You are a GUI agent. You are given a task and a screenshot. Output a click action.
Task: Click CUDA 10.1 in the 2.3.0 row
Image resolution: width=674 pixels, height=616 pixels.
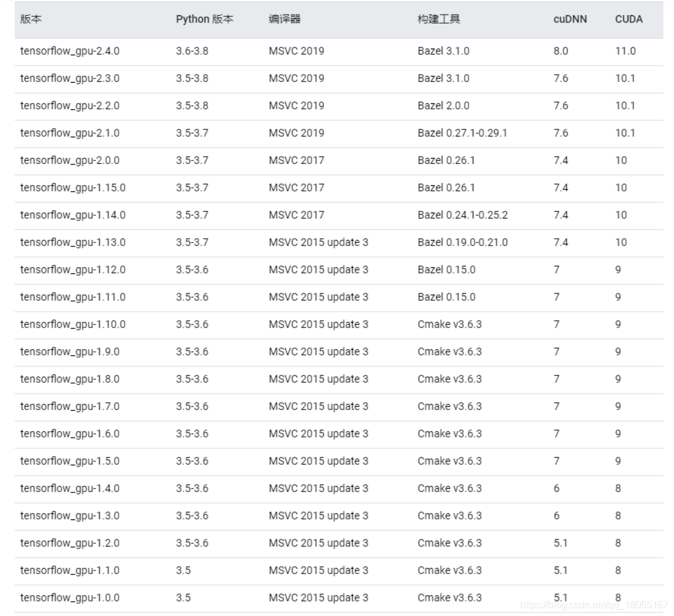point(625,78)
